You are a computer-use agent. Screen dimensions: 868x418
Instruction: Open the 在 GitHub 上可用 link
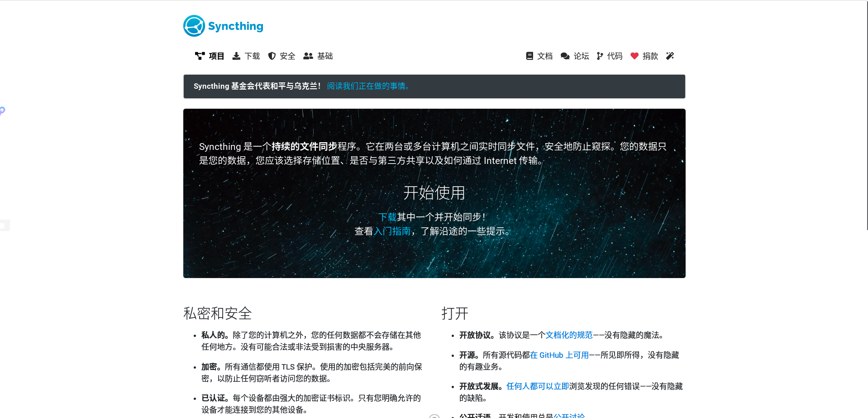click(559, 355)
